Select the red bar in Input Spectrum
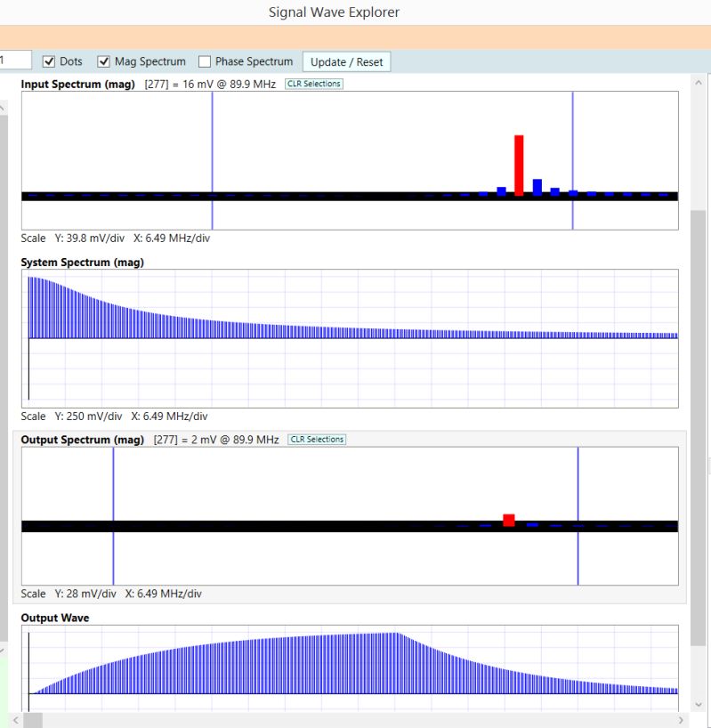 (x=519, y=165)
